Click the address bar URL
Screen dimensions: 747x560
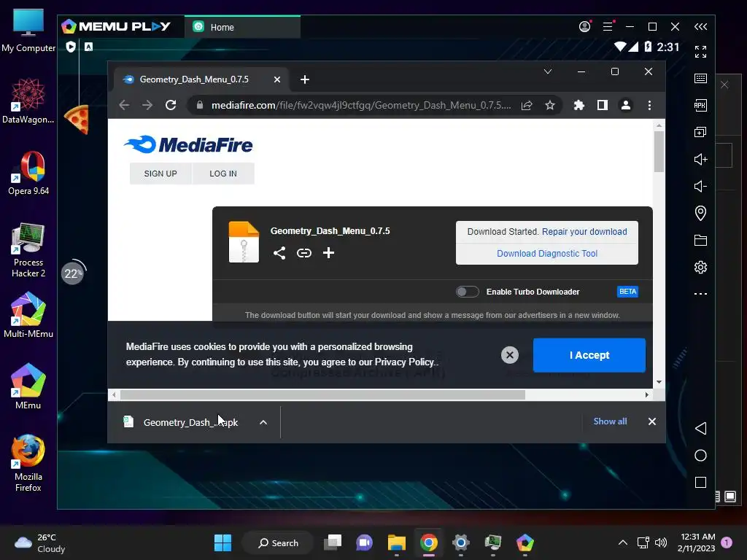(360, 105)
